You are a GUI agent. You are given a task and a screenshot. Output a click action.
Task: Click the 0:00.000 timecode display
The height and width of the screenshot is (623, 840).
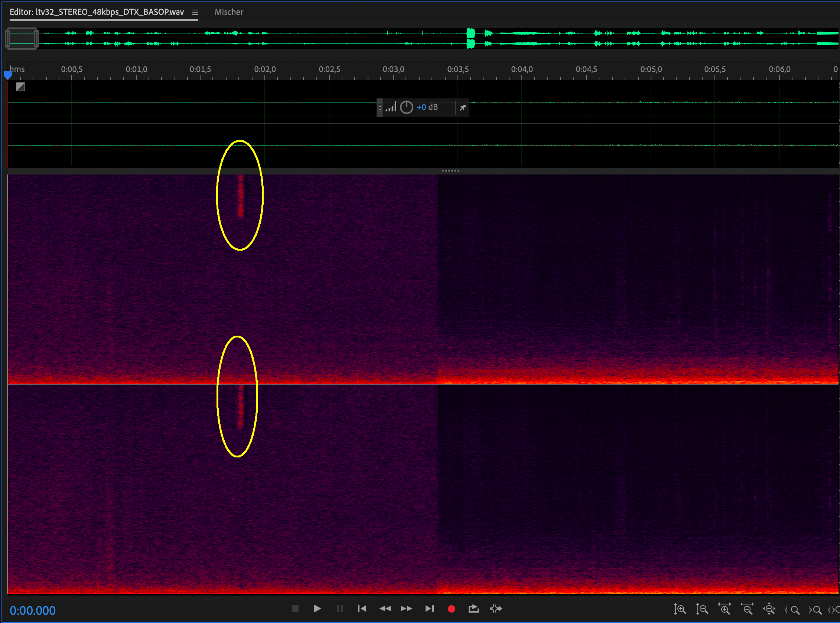pyautogui.click(x=32, y=610)
